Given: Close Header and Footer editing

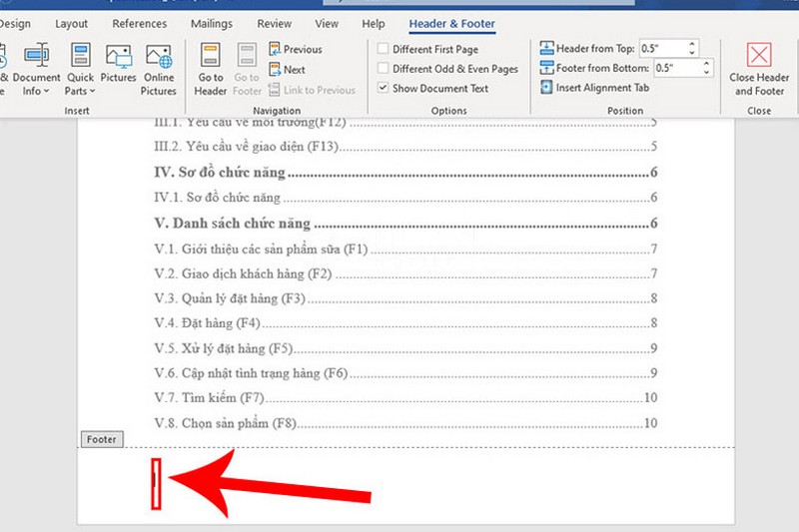Looking at the screenshot, I should pyautogui.click(x=759, y=69).
